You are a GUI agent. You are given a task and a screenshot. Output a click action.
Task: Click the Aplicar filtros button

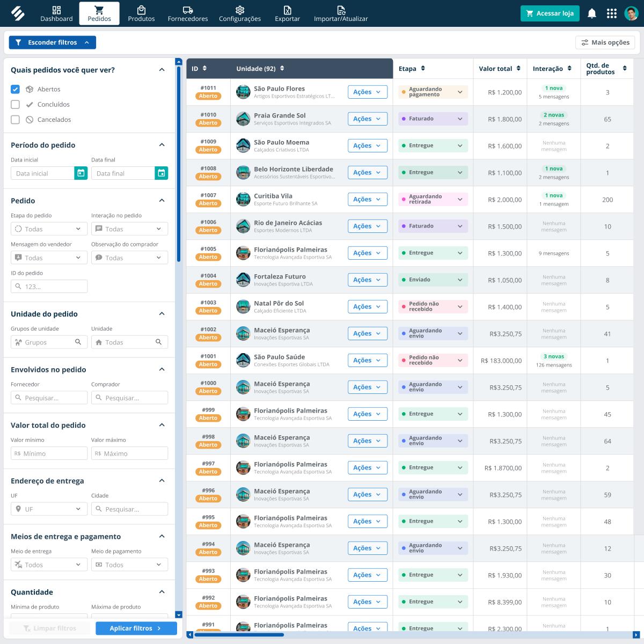tap(136, 628)
